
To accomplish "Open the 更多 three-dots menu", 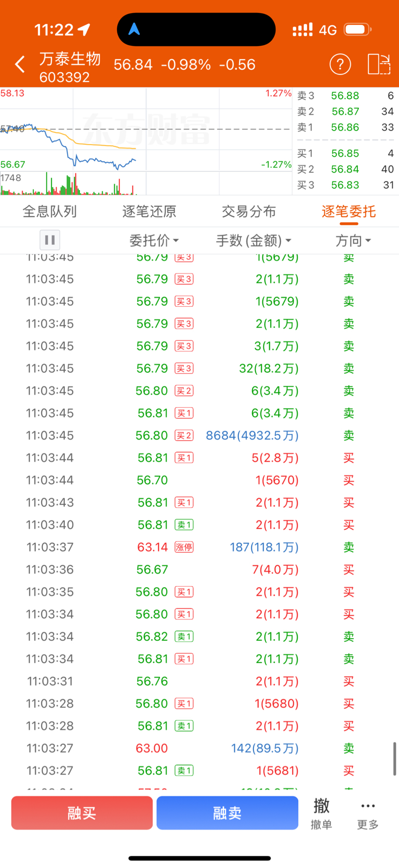I will tap(368, 813).
